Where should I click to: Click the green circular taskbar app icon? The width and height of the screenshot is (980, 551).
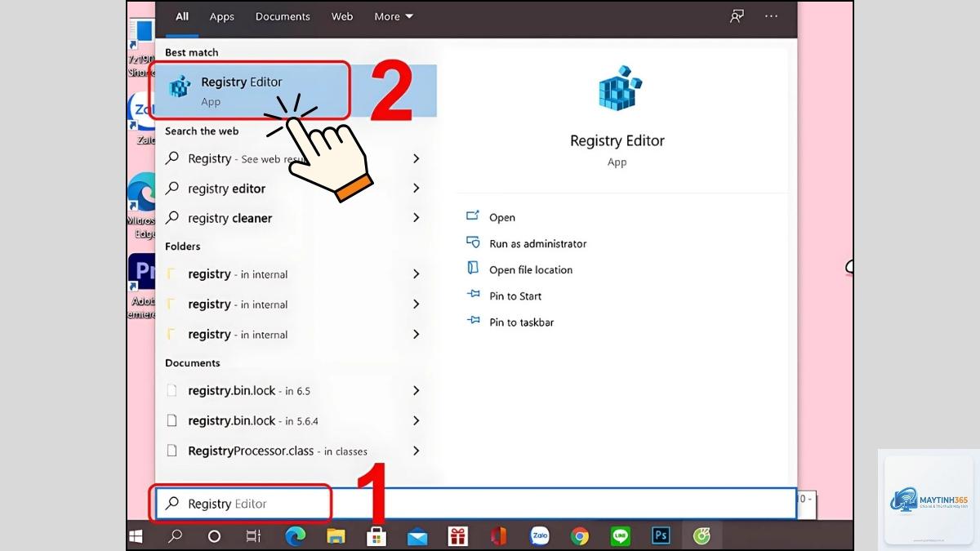tap(702, 536)
